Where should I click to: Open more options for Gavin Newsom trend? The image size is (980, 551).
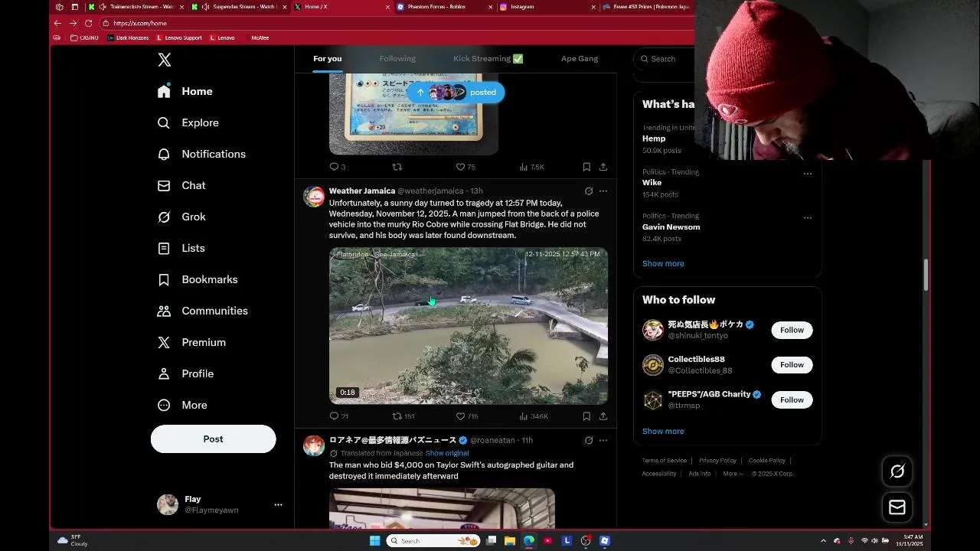(x=808, y=217)
